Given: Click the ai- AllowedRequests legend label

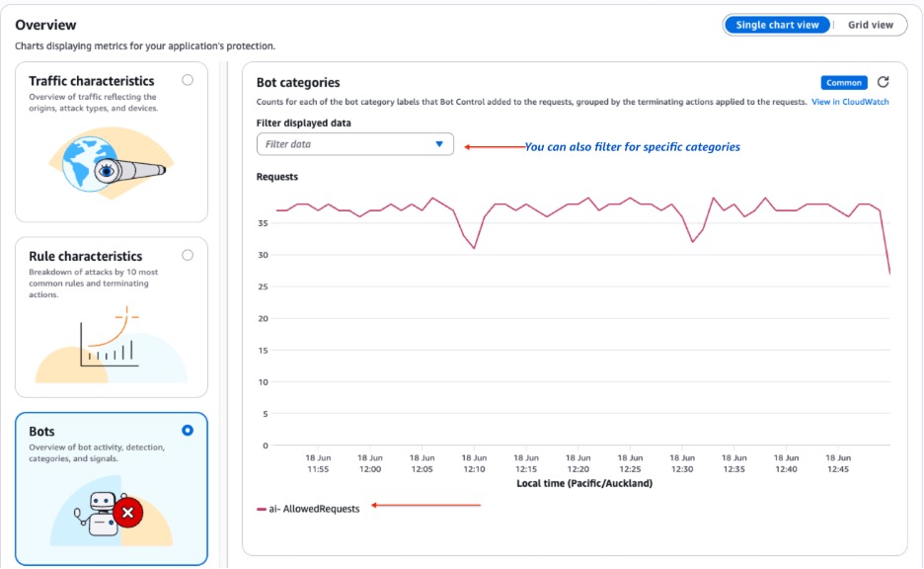Looking at the screenshot, I should [314, 509].
